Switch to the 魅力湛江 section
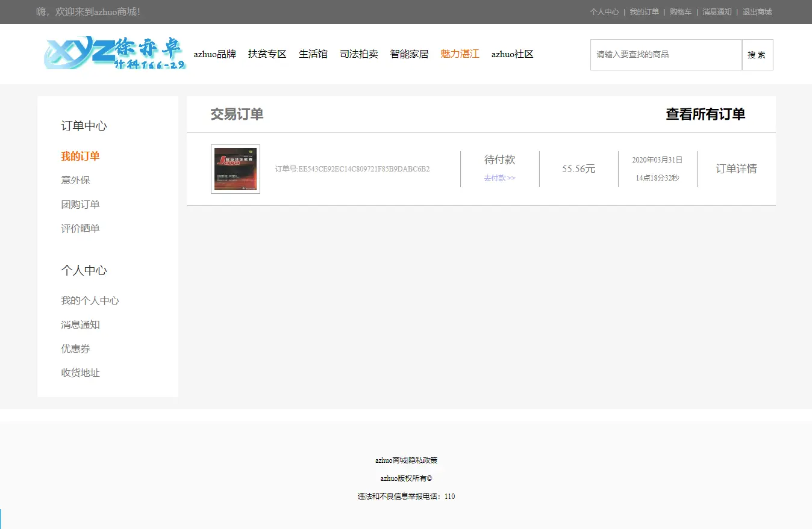This screenshot has width=812, height=529. click(x=459, y=54)
